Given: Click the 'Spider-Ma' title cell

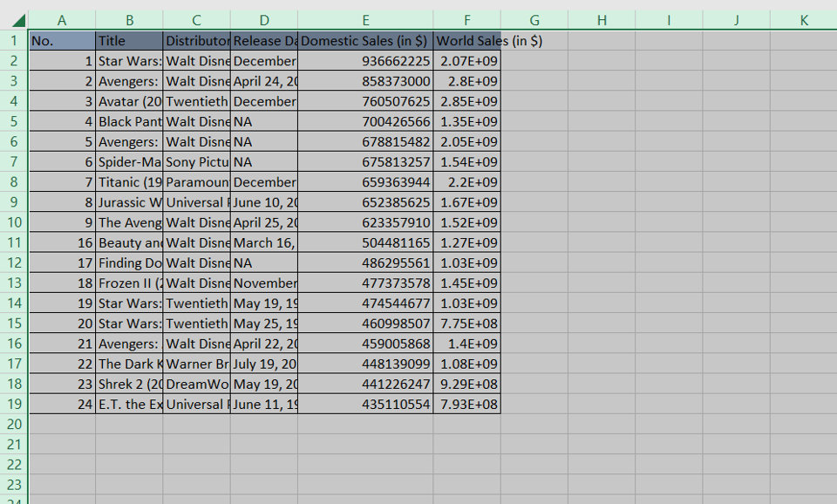Looking at the screenshot, I should [x=129, y=162].
